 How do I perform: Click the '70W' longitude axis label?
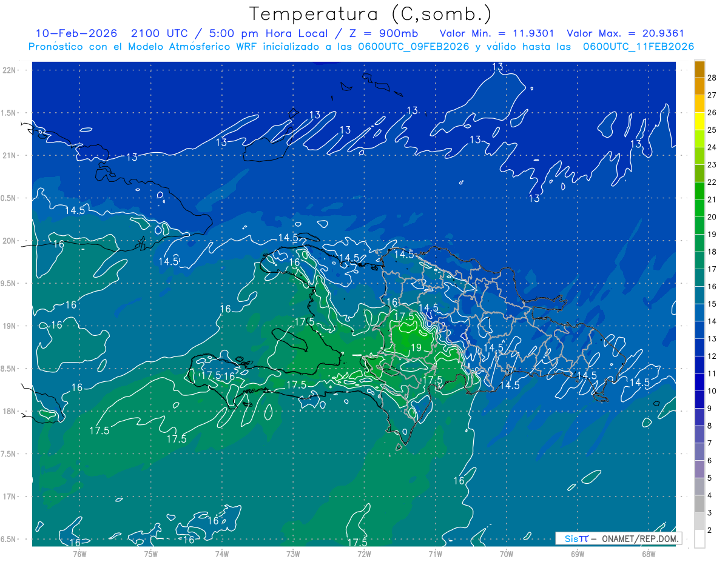[x=506, y=554]
